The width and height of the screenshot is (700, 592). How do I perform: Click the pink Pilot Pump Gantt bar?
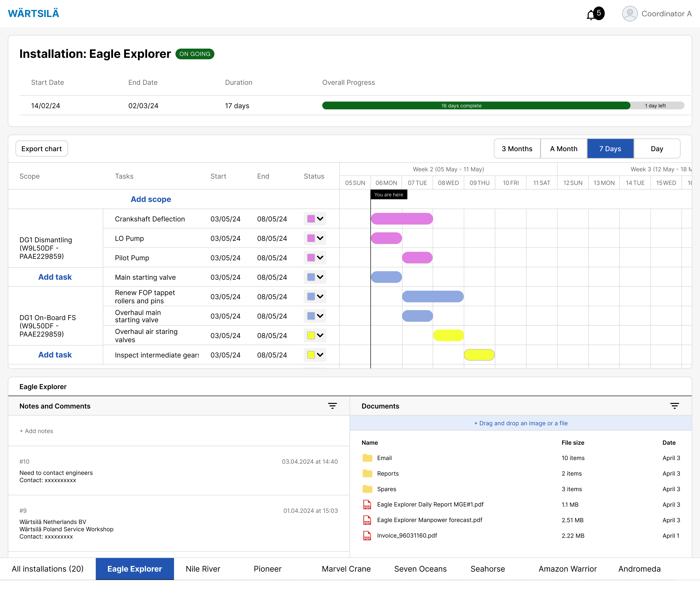coord(418,258)
